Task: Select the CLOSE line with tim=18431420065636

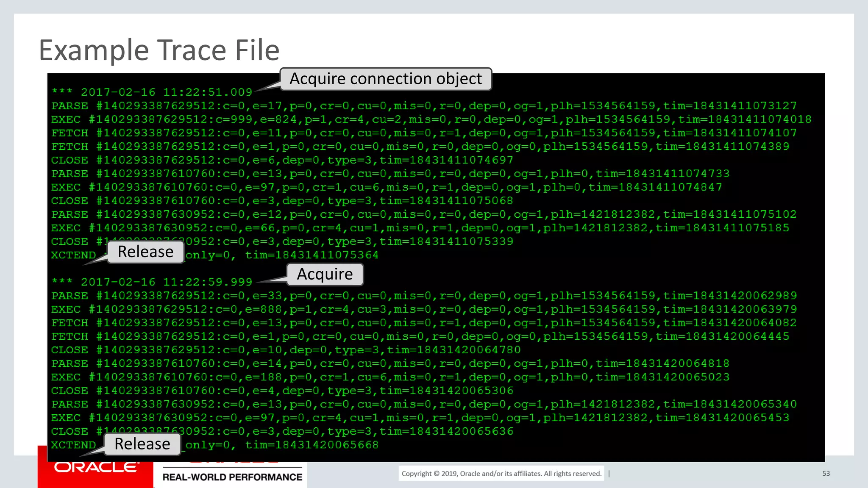Action: [282, 431]
